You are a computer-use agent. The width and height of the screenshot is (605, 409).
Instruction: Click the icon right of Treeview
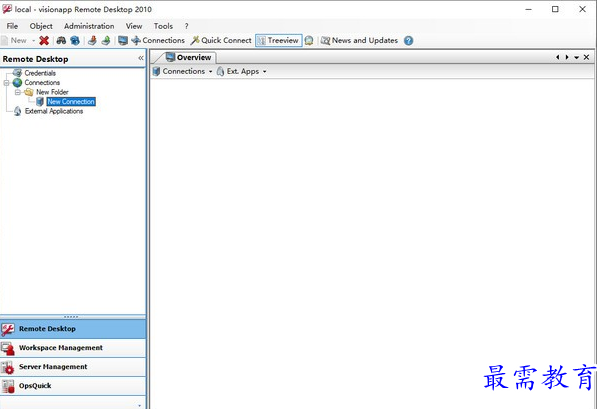click(x=309, y=41)
